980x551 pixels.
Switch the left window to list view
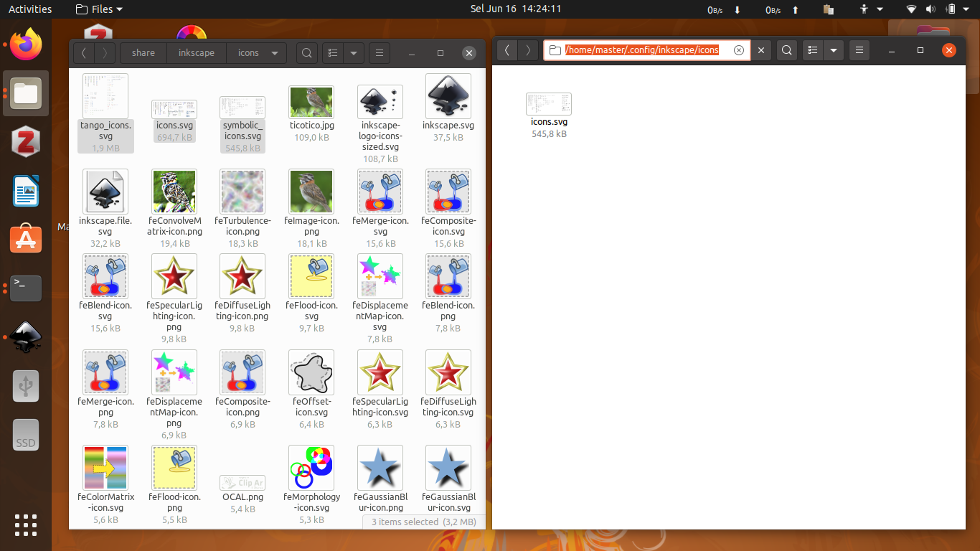332,52
